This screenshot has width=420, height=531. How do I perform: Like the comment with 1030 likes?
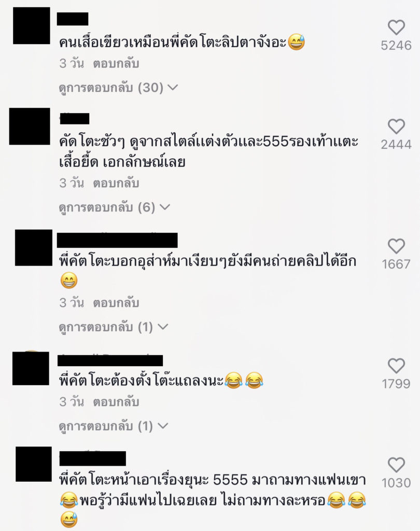pyautogui.click(x=396, y=465)
